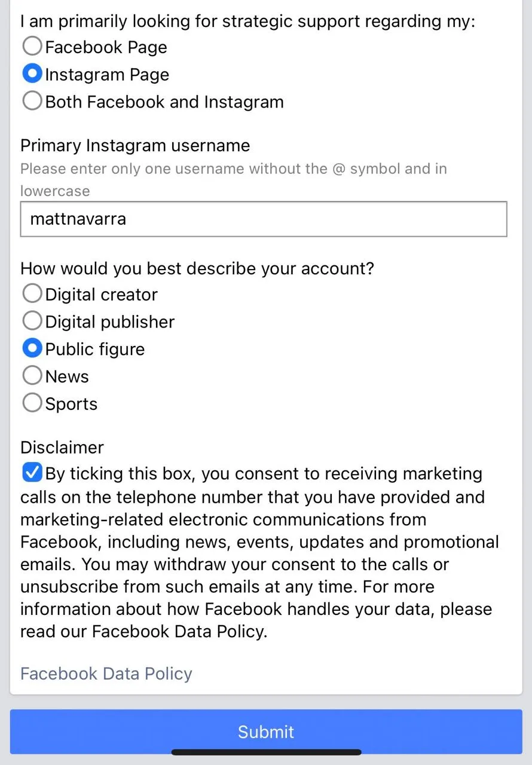This screenshot has height=765, width=532.
Task: Choose the News account type
Action: (32, 376)
